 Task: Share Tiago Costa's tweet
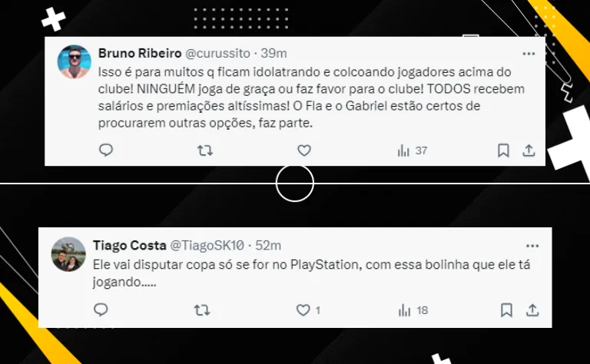pos(532,310)
